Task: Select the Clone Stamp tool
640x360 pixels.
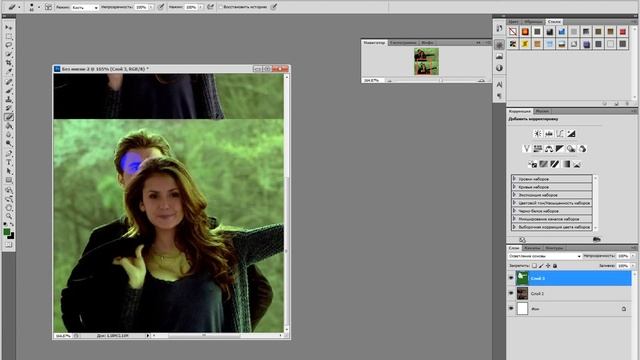Action: click(x=9, y=100)
